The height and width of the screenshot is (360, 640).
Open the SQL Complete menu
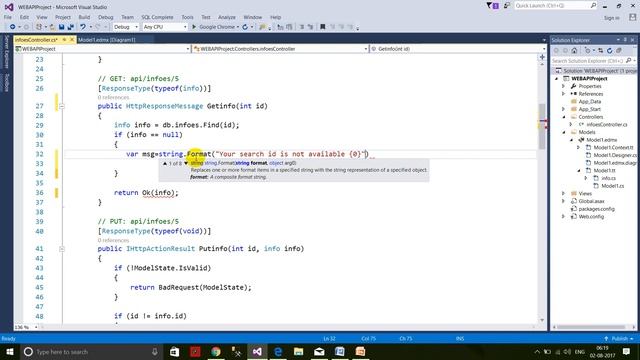157,17
